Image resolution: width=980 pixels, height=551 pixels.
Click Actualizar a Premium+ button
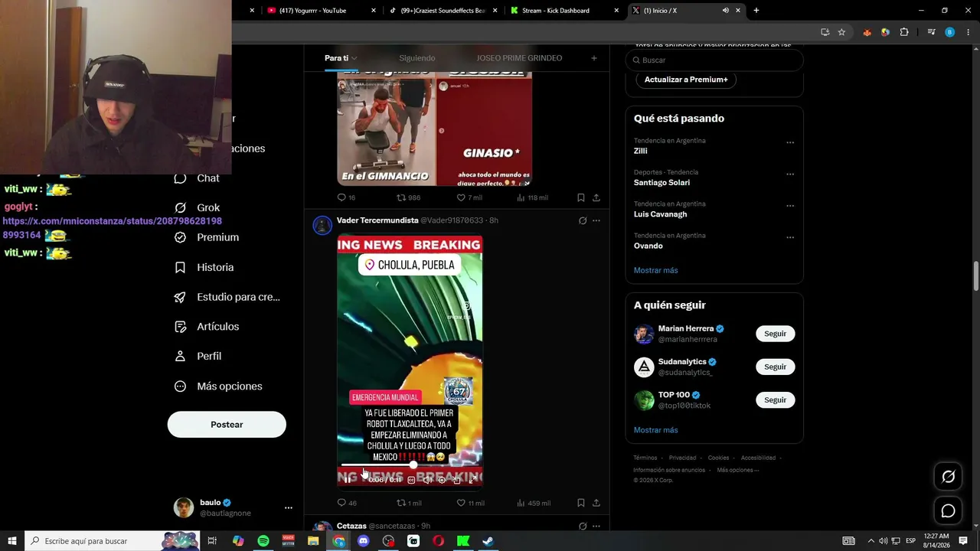click(x=686, y=80)
